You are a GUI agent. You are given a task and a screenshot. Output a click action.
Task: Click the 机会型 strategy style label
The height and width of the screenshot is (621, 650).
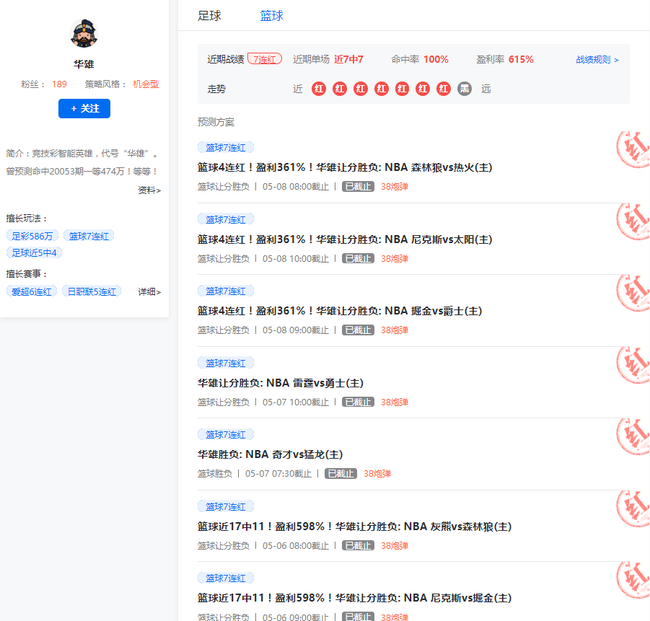click(146, 84)
